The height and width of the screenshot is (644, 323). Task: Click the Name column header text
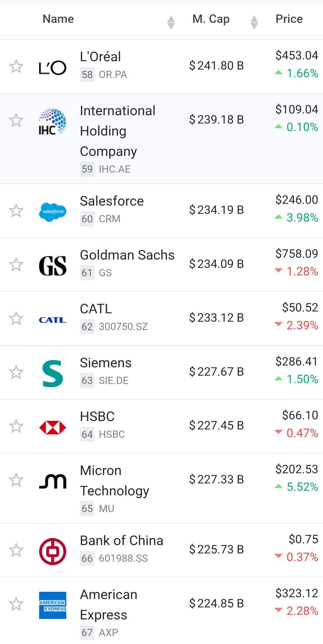(58, 19)
